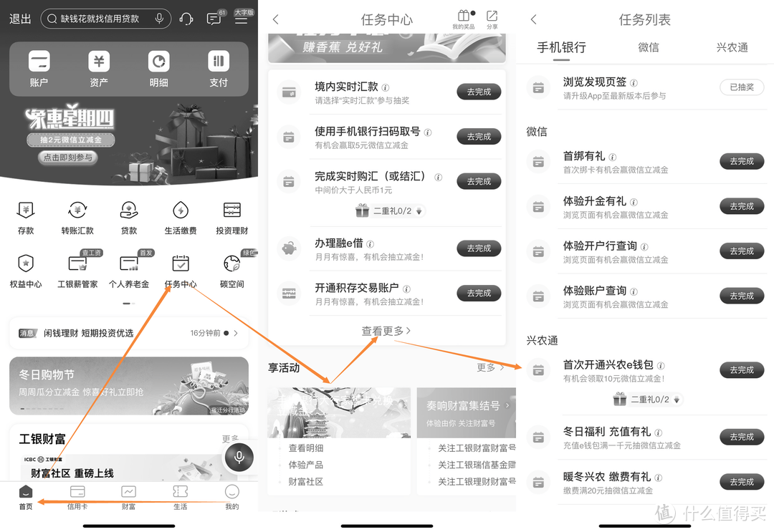Select the 兴农通 tab in 任务列表
The width and height of the screenshot is (774, 532).
click(x=732, y=47)
